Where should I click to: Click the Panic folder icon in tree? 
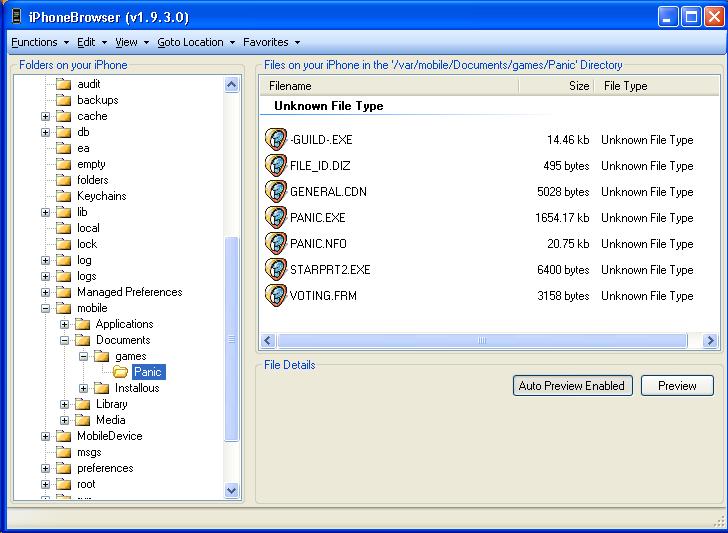(120, 372)
